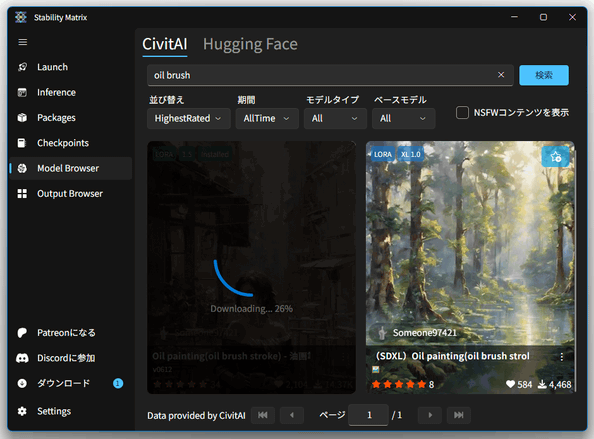The height and width of the screenshot is (439, 594).
Task: Click the favorite star icon on the SDXL card
Action: click(x=555, y=156)
